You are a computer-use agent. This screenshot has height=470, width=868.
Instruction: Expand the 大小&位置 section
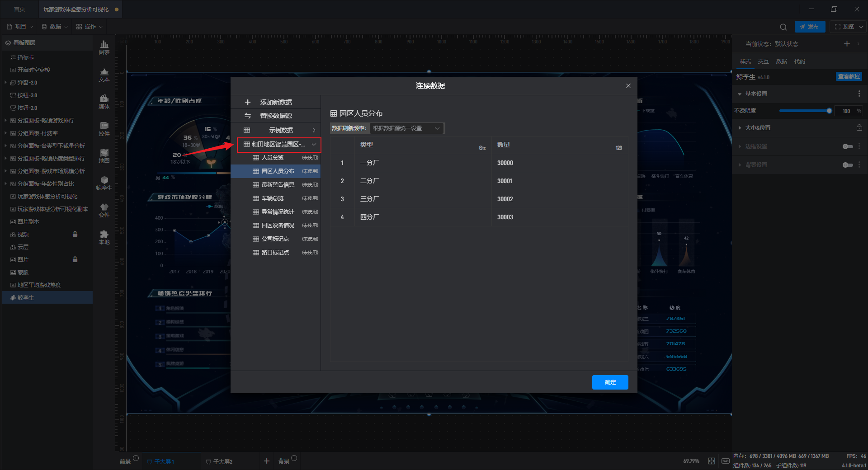tap(740, 128)
